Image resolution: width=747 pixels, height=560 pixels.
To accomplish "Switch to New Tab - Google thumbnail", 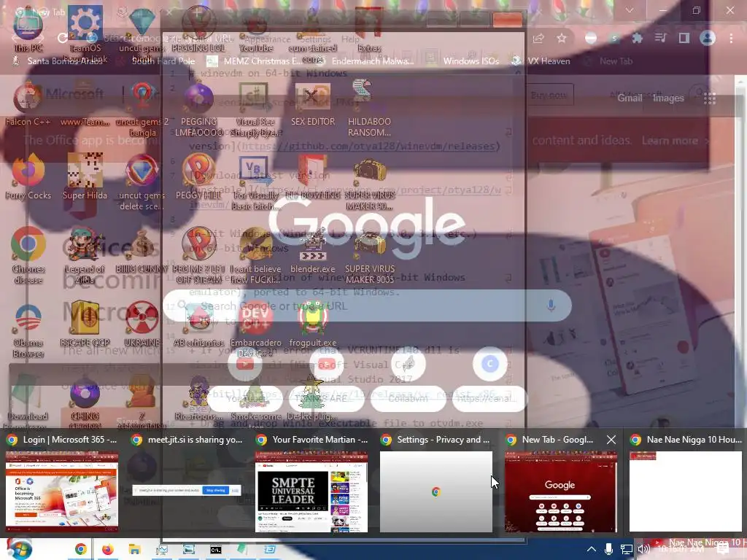I will click(x=561, y=483).
